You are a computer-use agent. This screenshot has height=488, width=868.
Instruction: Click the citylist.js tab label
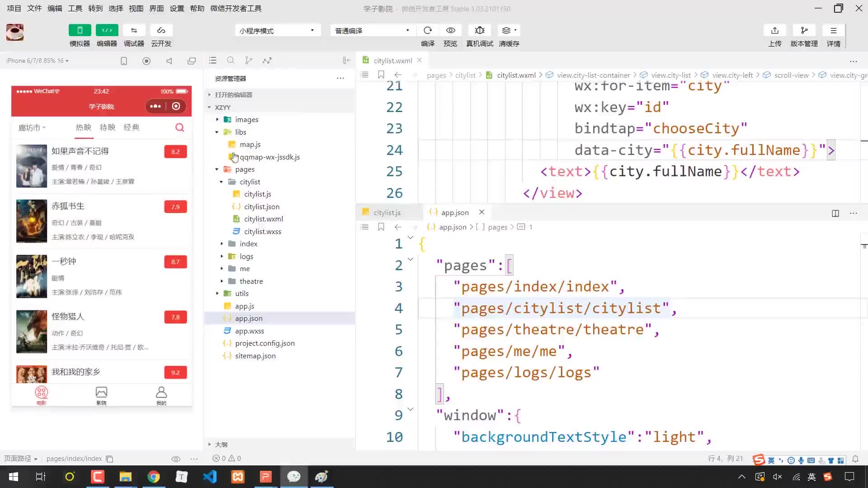387,212
